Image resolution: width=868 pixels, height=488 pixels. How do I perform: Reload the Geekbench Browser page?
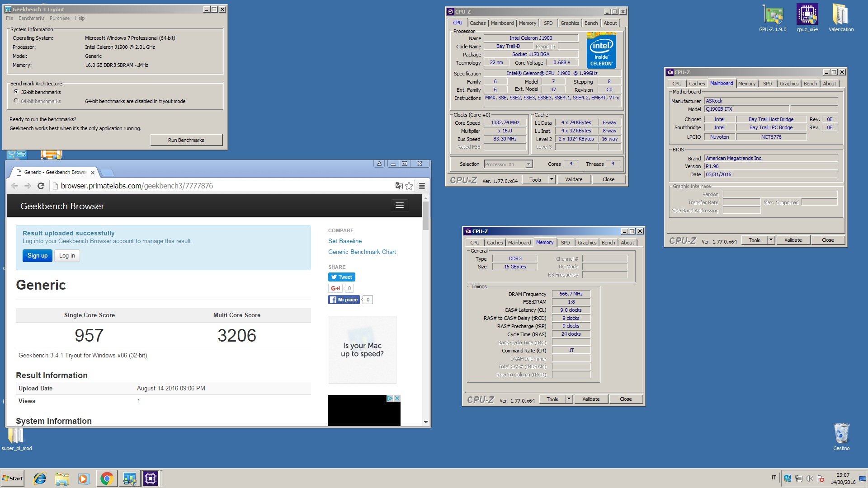(x=41, y=186)
